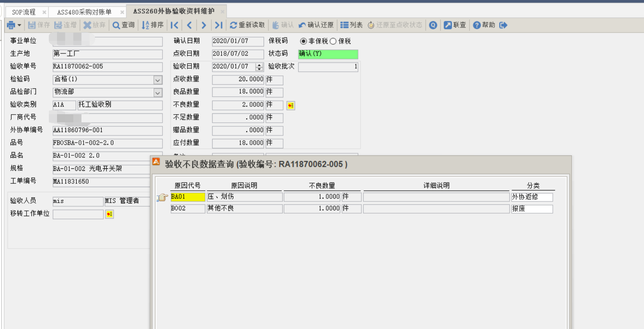This screenshot has width=644, height=329.
Task: Select the 非保税 radio button
Action: 303,41
